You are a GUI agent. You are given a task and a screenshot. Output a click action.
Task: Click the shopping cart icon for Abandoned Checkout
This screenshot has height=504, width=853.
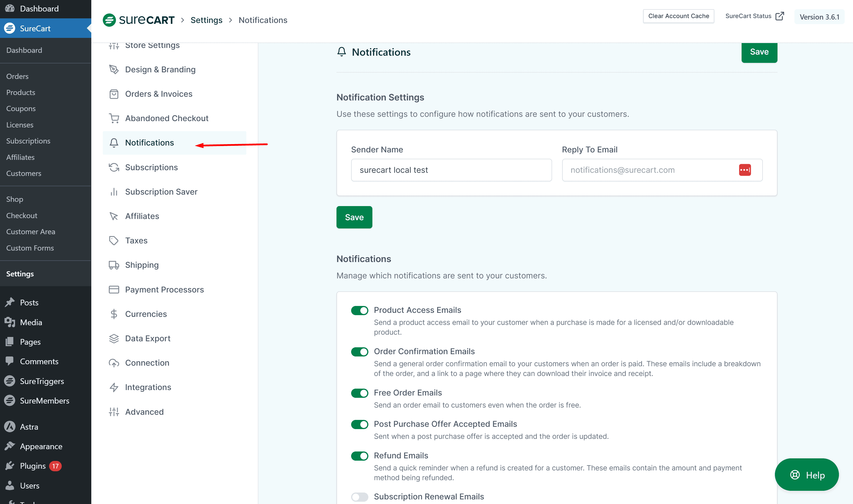coord(114,118)
